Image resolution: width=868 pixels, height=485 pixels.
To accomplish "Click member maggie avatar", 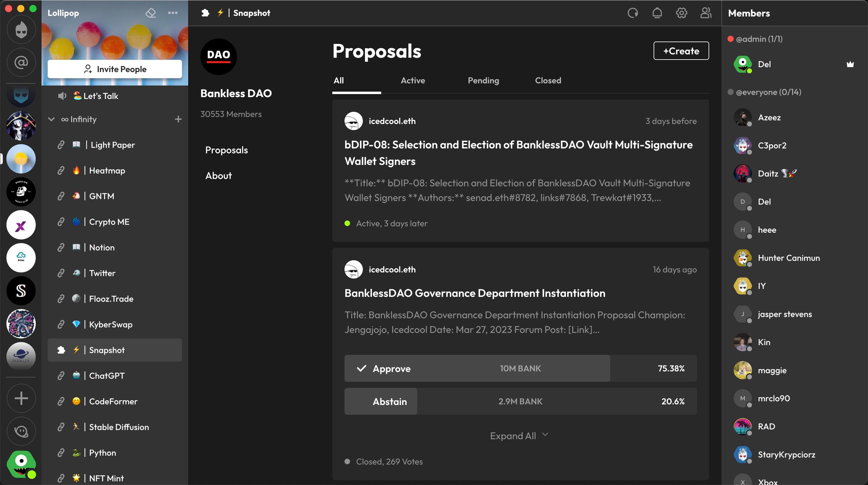I will click(742, 370).
